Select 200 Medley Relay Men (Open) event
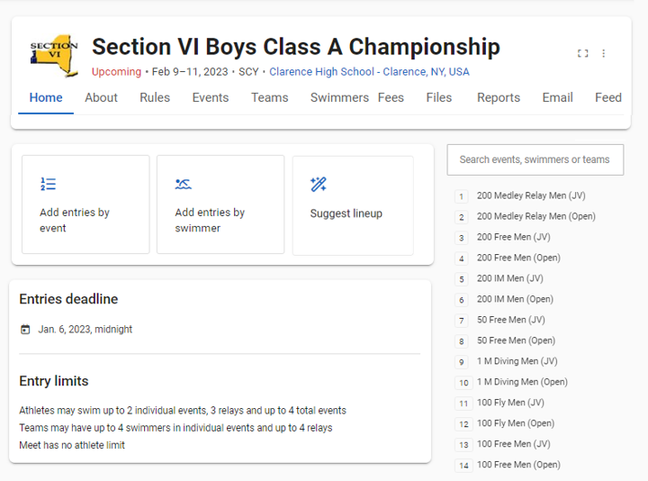The width and height of the screenshot is (648, 481). point(536,217)
